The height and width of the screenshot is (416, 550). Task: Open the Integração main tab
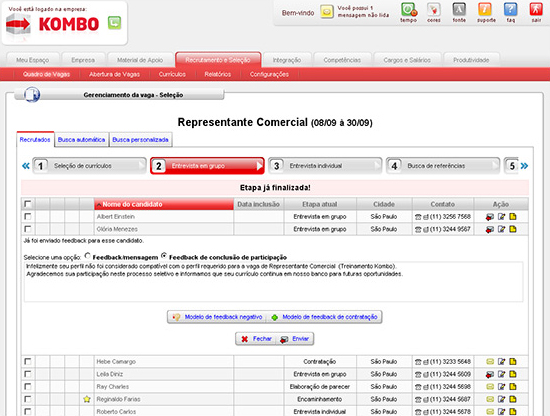[287, 60]
